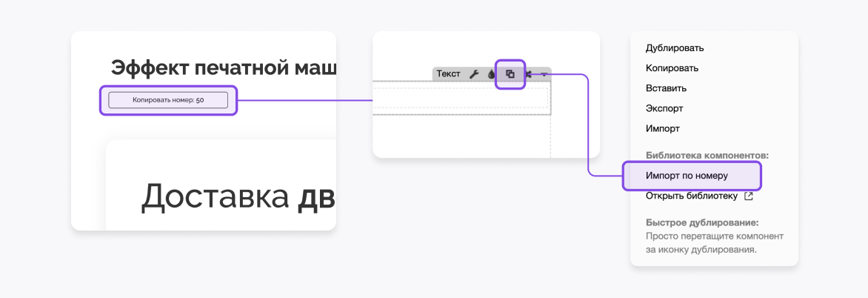Choose the Экспорт menu entry
This screenshot has height=298, width=868.
click(664, 108)
